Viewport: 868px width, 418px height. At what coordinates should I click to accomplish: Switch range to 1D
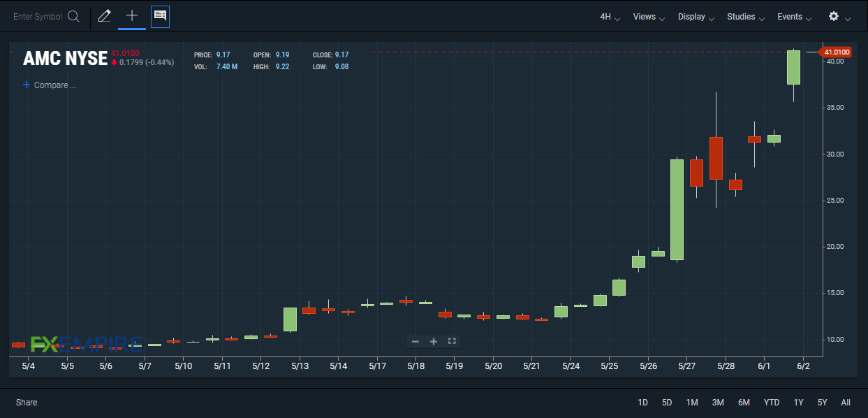[x=643, y=403]
